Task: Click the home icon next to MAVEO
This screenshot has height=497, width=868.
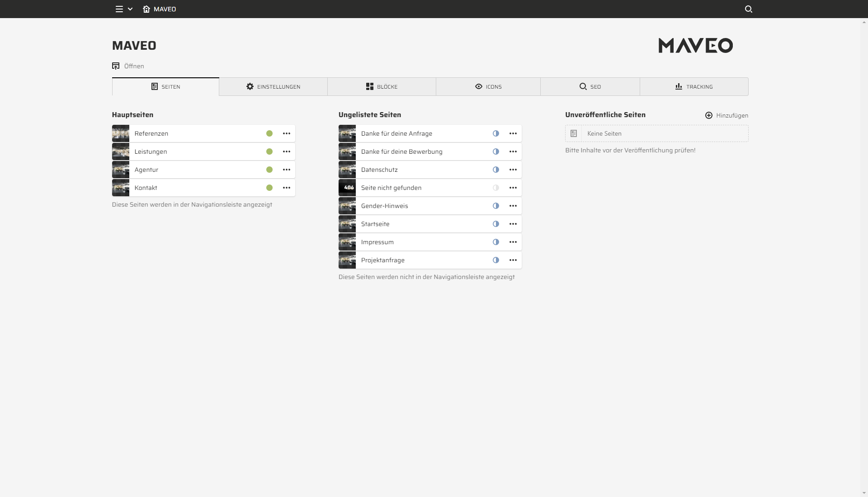Action: 146,9
